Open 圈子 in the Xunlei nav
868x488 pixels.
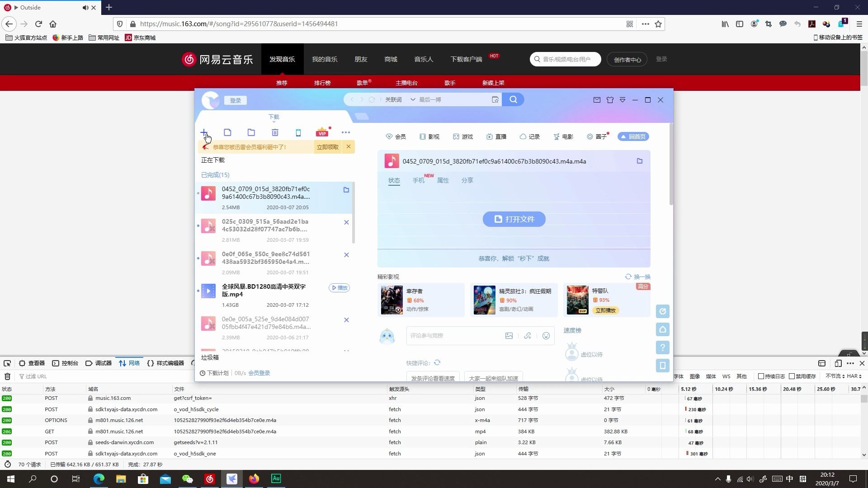point(597,136)
